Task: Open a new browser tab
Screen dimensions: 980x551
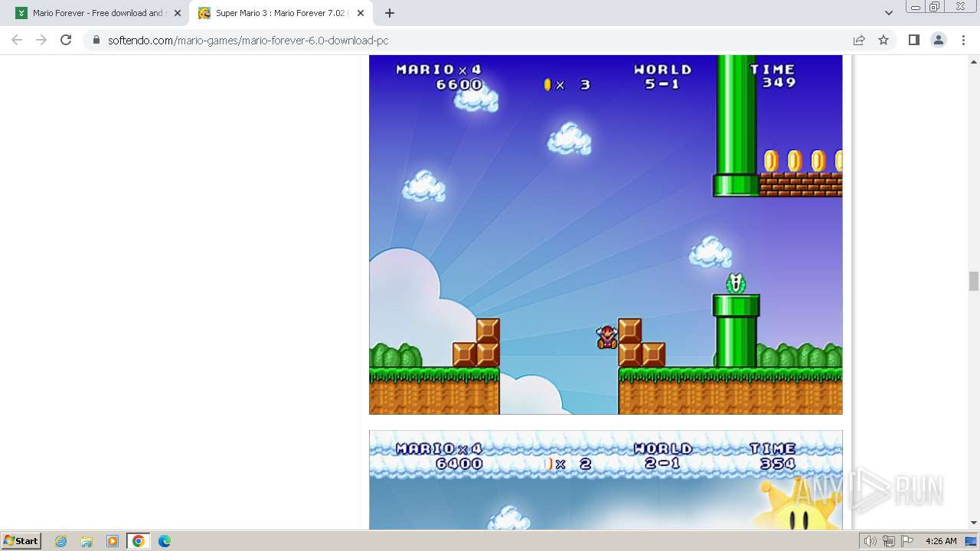Action: (x=390, y=13)
